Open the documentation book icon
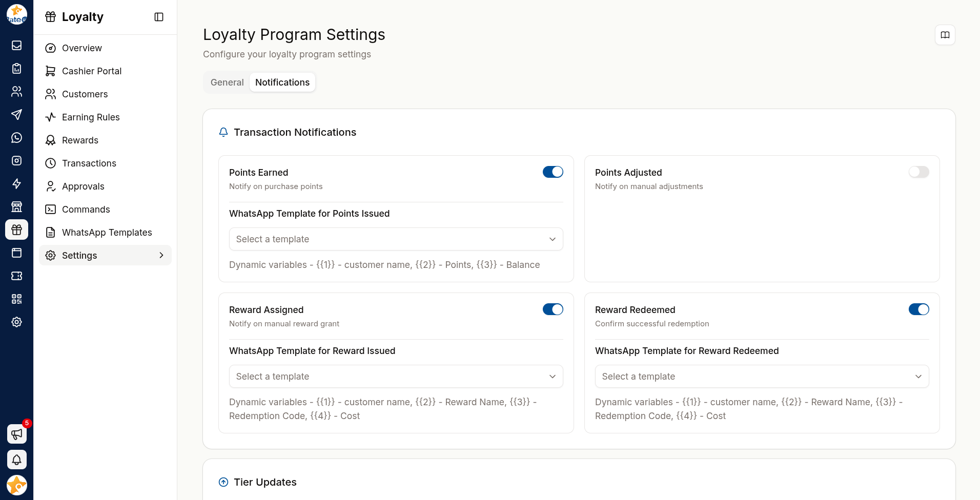 (x=945, y=35)
